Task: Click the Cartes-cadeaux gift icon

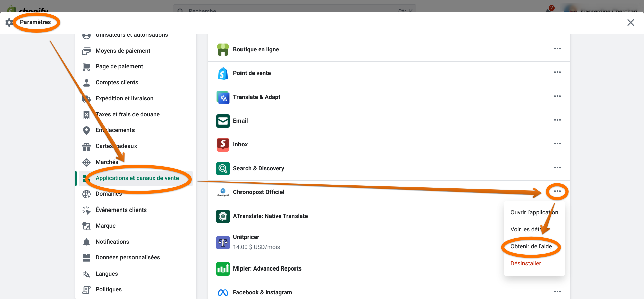Action: click(x=86, y=146)
